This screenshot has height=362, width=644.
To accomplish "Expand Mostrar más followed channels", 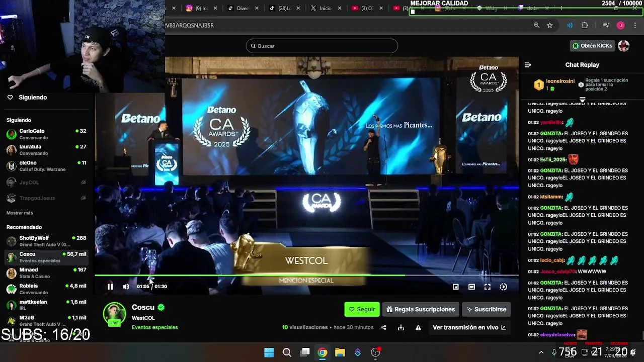I will [x=20, y=213].
